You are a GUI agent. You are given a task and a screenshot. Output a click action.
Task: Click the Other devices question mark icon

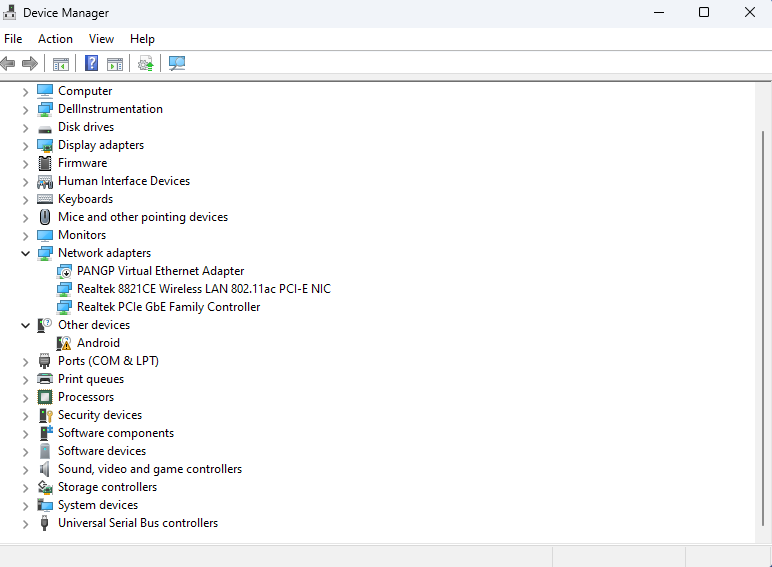[x=45, y=325]
